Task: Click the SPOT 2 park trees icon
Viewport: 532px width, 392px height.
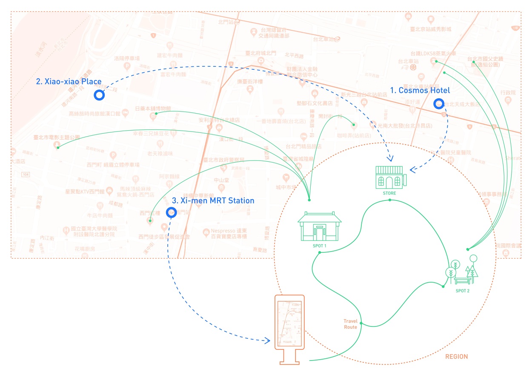Action: pyautogui.click(x=462, y=272)
